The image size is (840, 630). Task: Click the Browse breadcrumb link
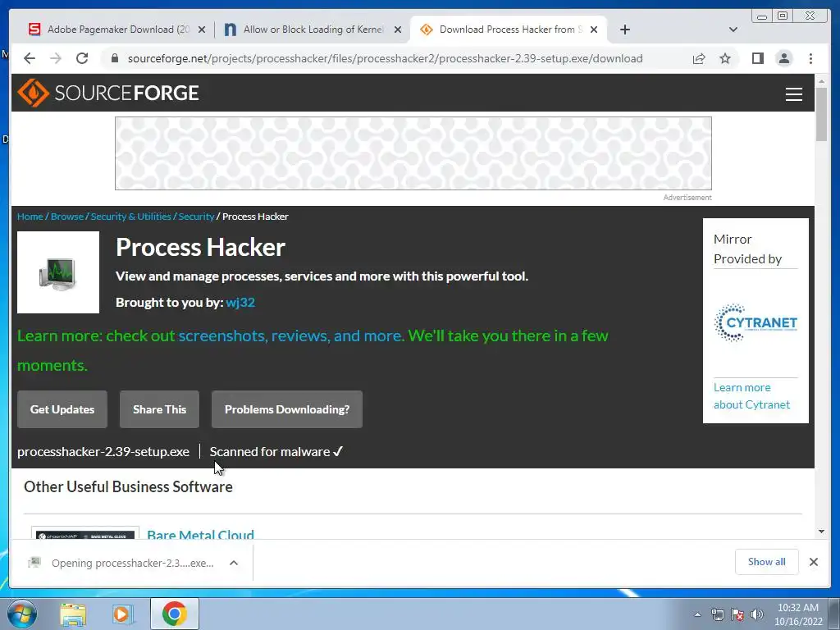[x=67, y=217]
